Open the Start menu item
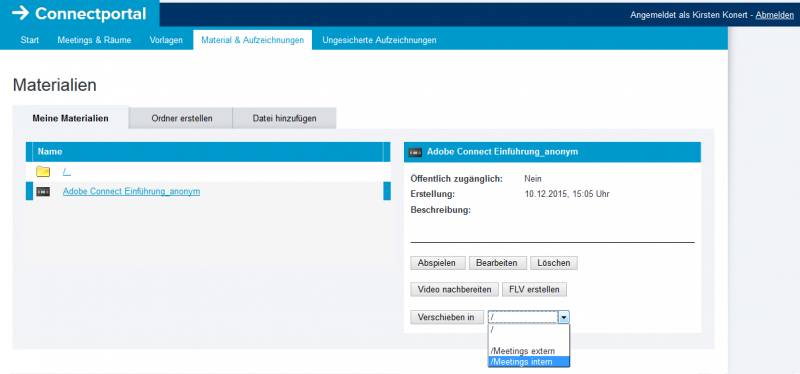 [30, 40]
